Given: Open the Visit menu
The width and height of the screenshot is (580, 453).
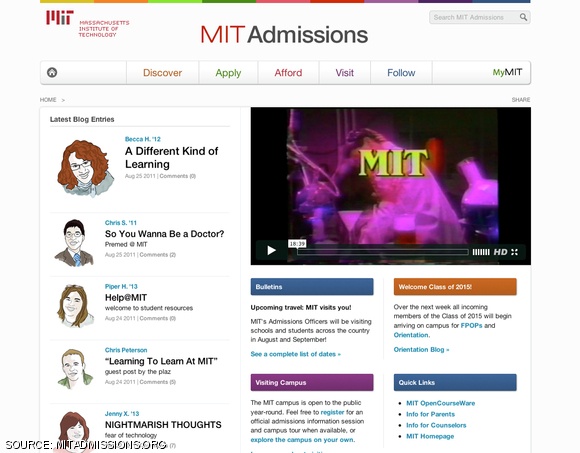Looking at the screenshot, I should click(x=344, y=73).
